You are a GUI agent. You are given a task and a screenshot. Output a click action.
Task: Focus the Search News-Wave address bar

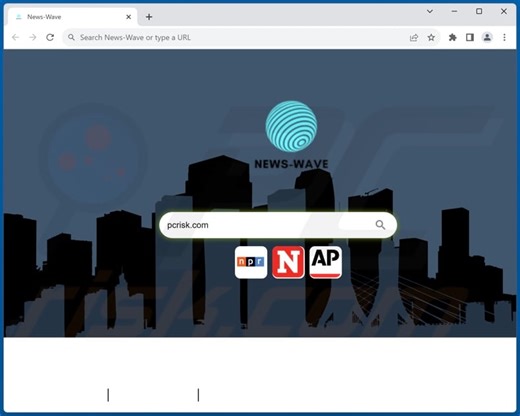click(x=252, y=38)
